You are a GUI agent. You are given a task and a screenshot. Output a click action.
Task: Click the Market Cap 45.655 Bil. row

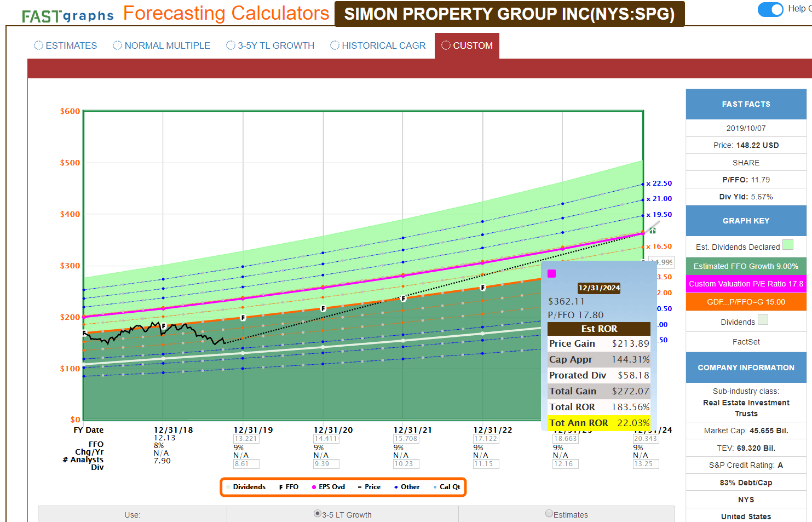[x=746, y=431]
